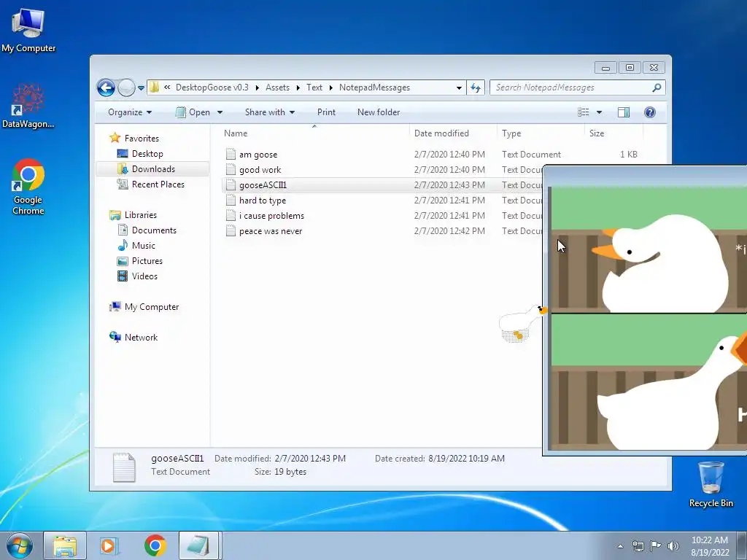Select the gooseASCII1 file in list
The image size is (747, 560).
[263, 184]
